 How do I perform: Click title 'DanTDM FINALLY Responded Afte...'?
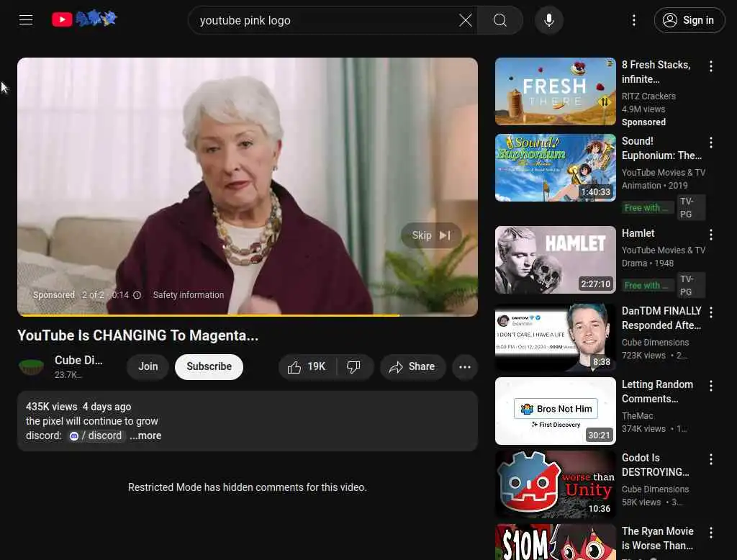coord(661,318)
